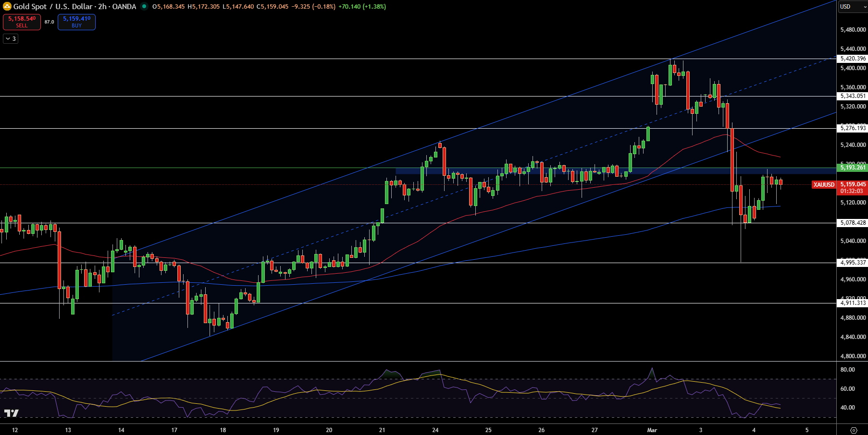Click the 5,440.000 price axis tick
This screenshot has height=435, width=868.
click(853, 49)
